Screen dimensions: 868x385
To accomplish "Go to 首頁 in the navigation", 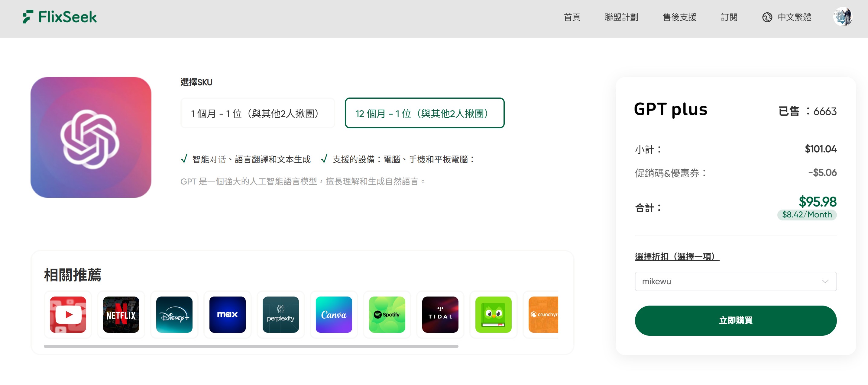I will [x=572, y=17].
